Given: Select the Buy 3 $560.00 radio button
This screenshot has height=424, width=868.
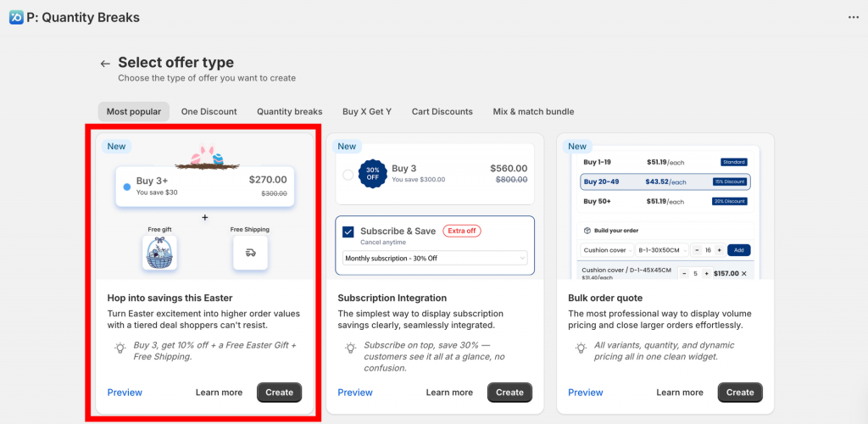Looking at the screenshot, I should [x=348, y=175].
